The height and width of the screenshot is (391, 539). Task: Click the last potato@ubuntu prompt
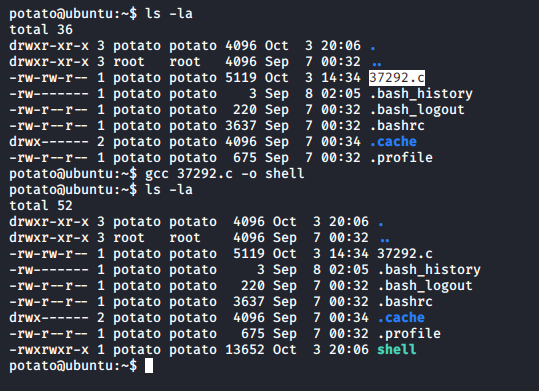click(73, 365)
